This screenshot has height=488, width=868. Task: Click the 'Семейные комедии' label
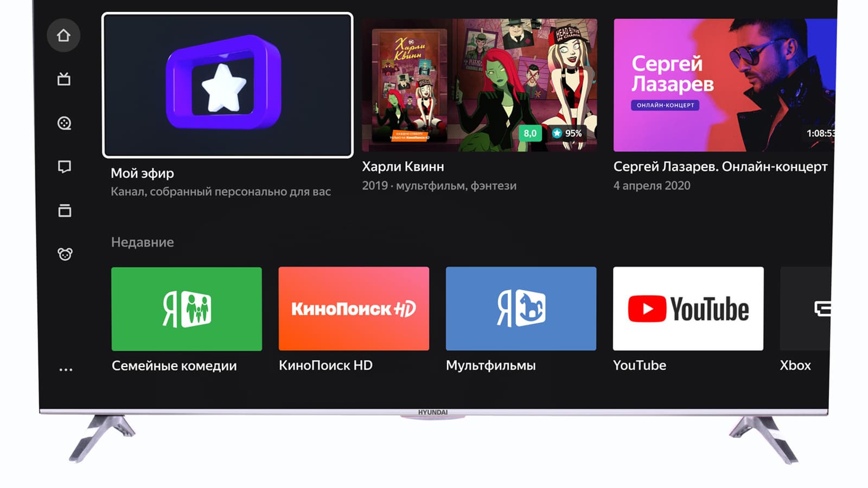[x=174, y=365]
